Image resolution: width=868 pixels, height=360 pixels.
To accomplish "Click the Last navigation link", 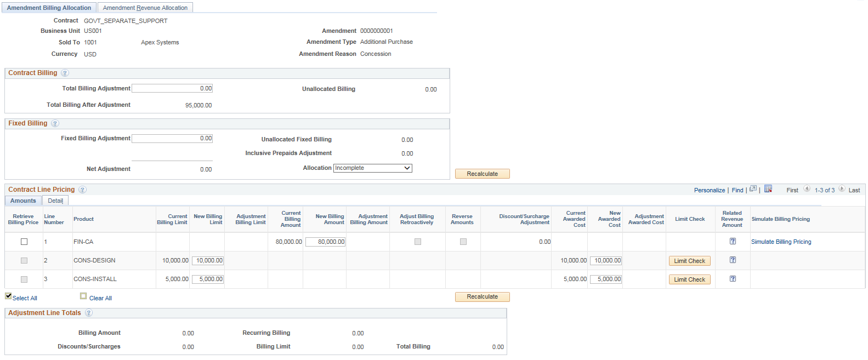I will (854, 190).
